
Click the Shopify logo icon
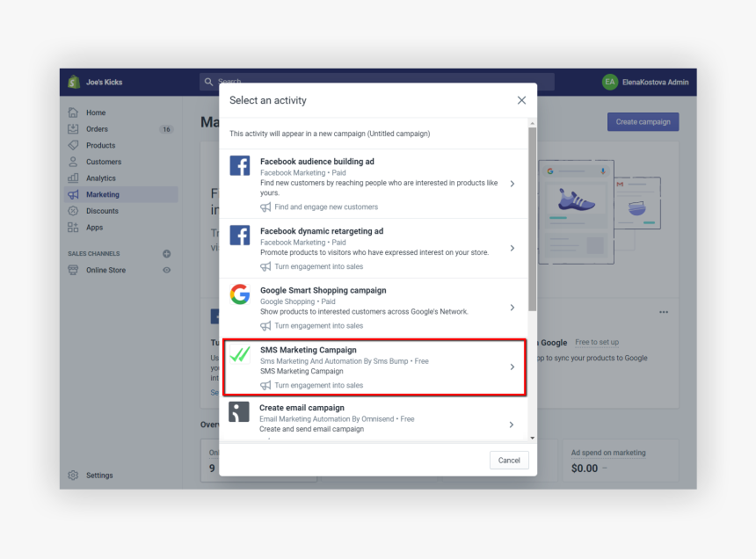click(x=74, y=82)
